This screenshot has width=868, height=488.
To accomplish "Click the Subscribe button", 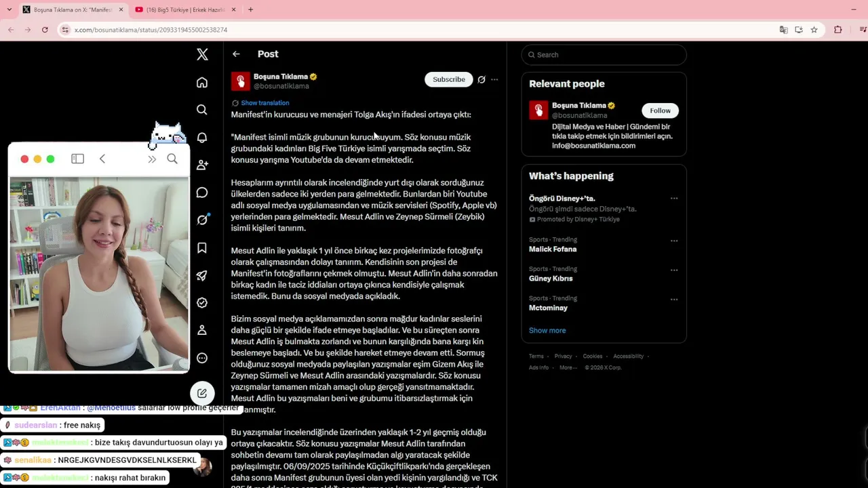I will click(449, 79).
